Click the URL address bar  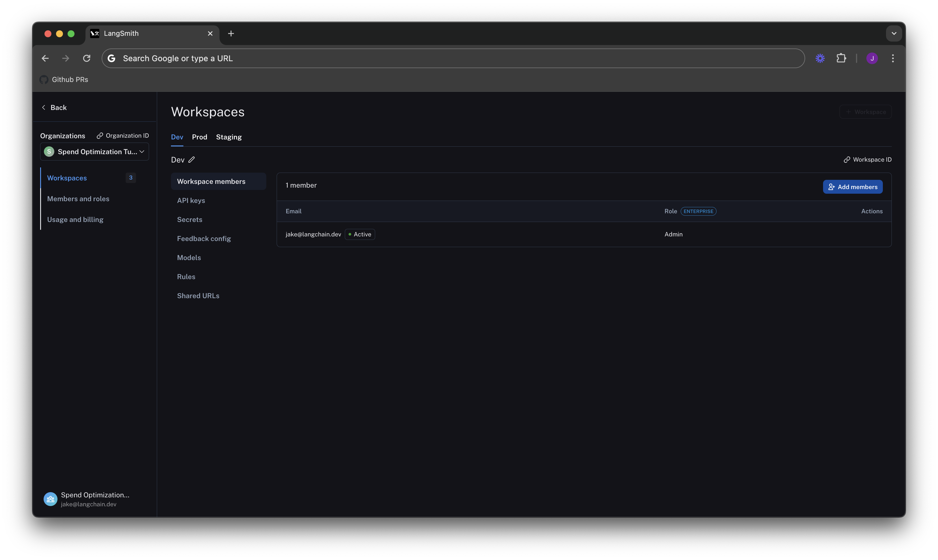click(453, 58)
